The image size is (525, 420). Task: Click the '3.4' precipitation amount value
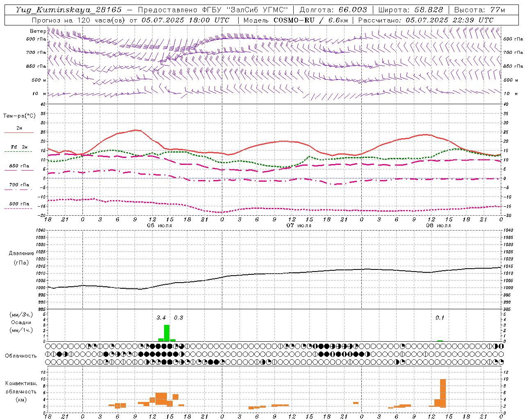coord(161,317)
